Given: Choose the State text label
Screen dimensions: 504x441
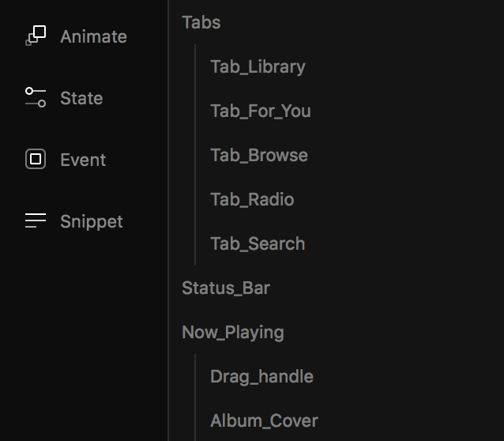Looking at the screenshot, I should point(81,98).
